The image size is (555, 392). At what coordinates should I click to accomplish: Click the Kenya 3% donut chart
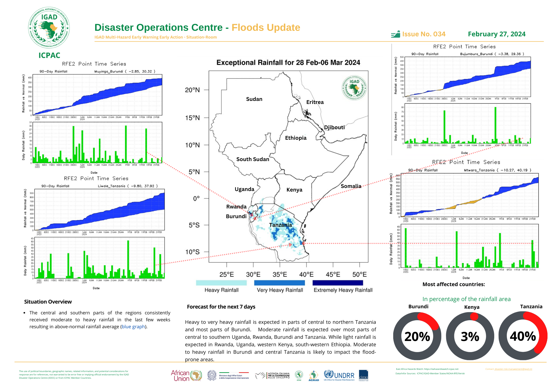[x=470, y=336]
